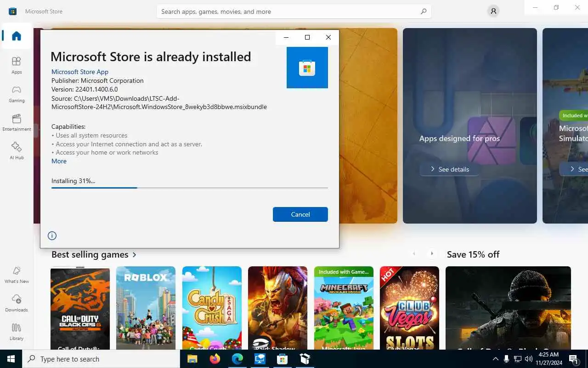This screenshot has width=588, height=368.
Task: Go to next item in carousel arrow
Action: [x=432, y=253]
